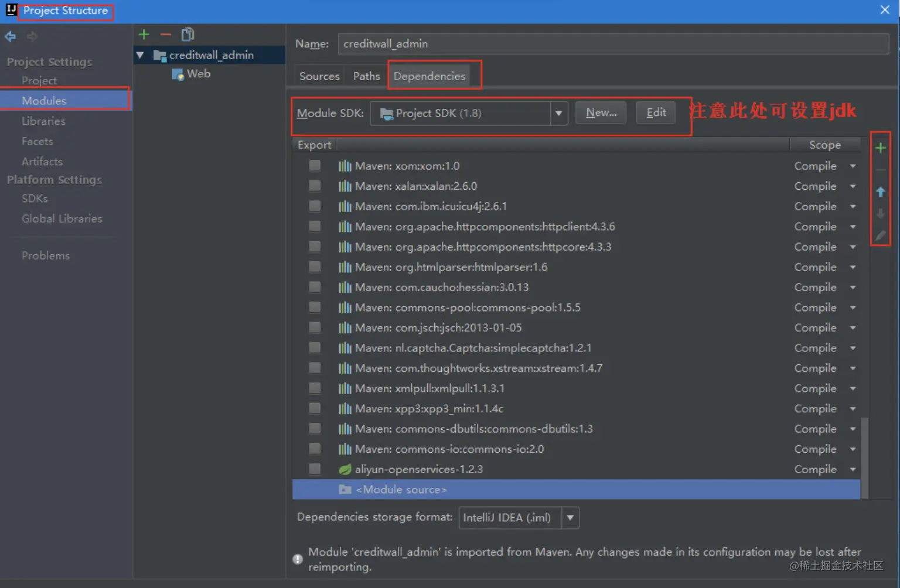Image resolution: width=900 pixels, height=588 pixels.
Task: Click the forward navigation arrow
Action: (x=32, y=36)
